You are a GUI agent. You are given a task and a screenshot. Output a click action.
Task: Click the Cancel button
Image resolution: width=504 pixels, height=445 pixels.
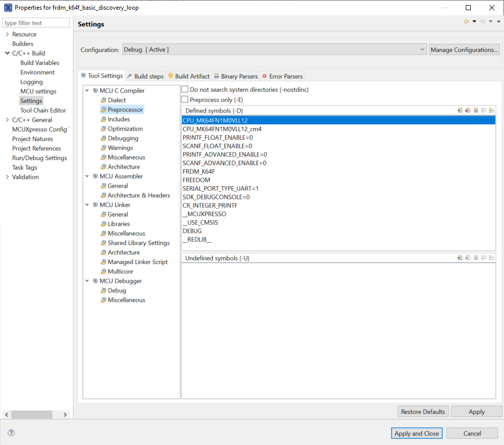click(x=472, y=433)
